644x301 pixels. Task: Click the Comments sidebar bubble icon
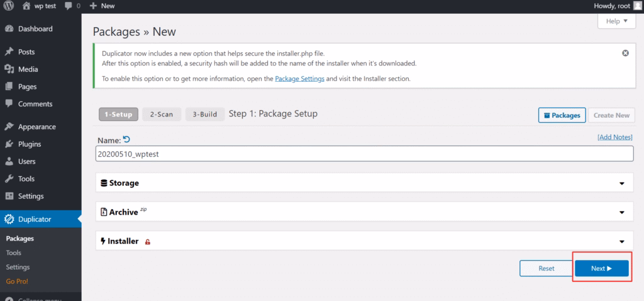[x=9, y=104]
